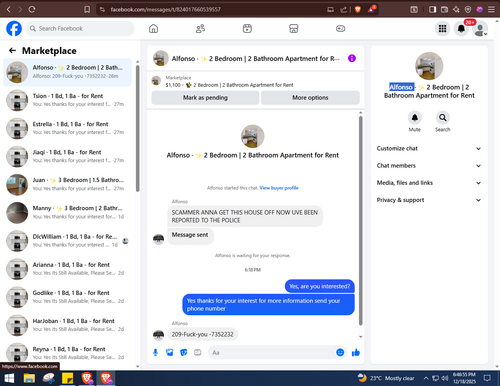This screenshot has width=500, height=386.
Task: Open the GIF picker icon
Action: (198, 352)
